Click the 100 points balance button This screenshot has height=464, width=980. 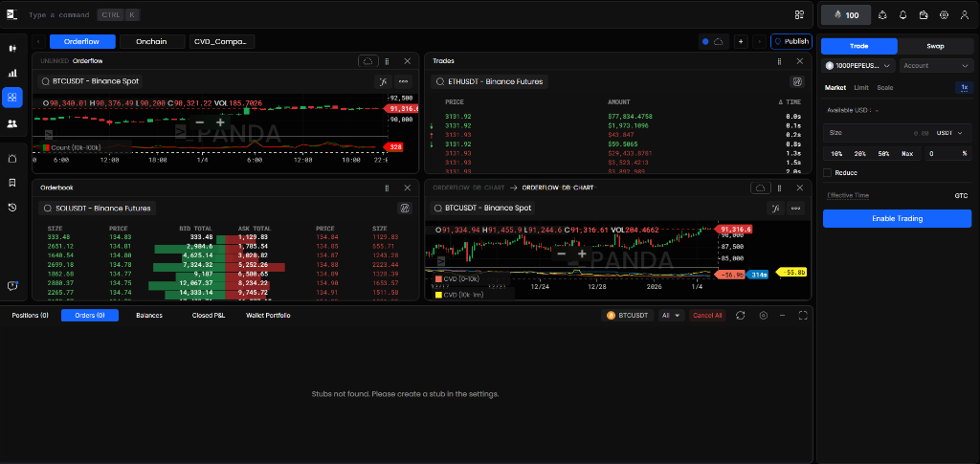click(x=846, y=15)
